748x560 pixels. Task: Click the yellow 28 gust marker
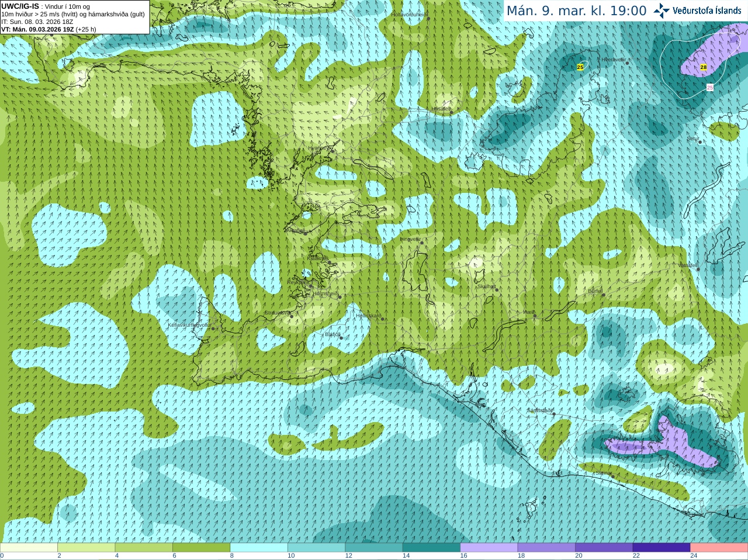pos(704,67)
